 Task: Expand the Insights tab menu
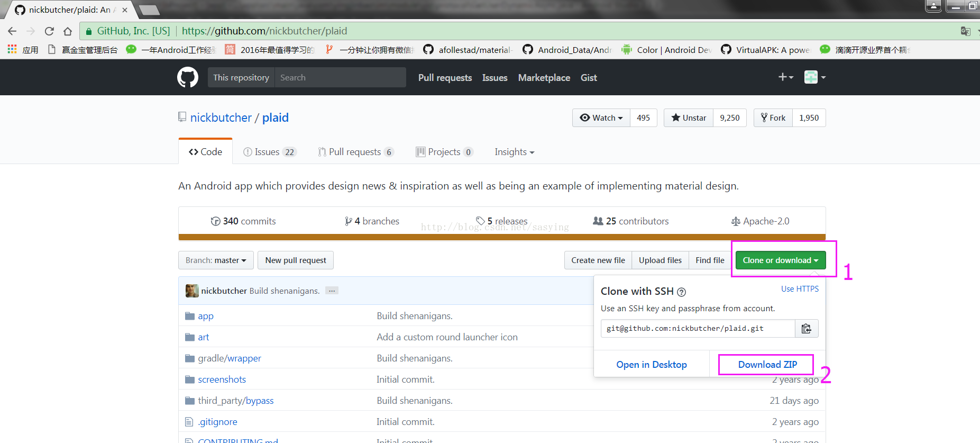pyautogui.click(x=515, y=152)
